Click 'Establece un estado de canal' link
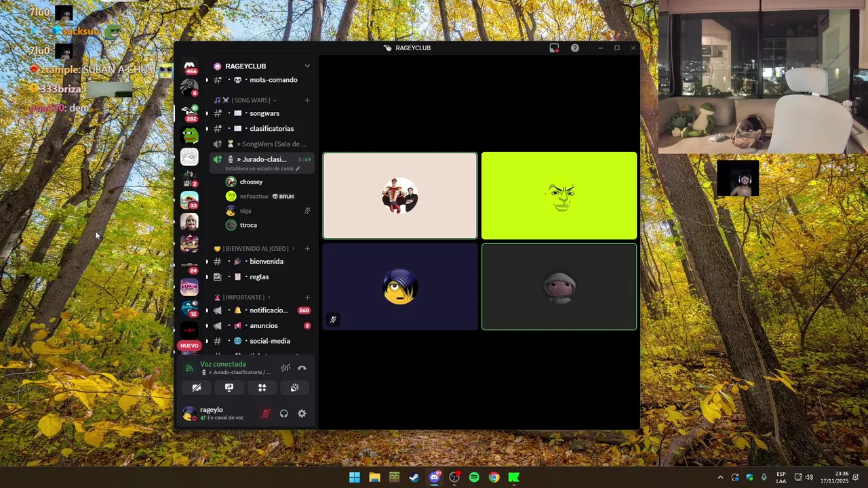 [x=262, y=169]
